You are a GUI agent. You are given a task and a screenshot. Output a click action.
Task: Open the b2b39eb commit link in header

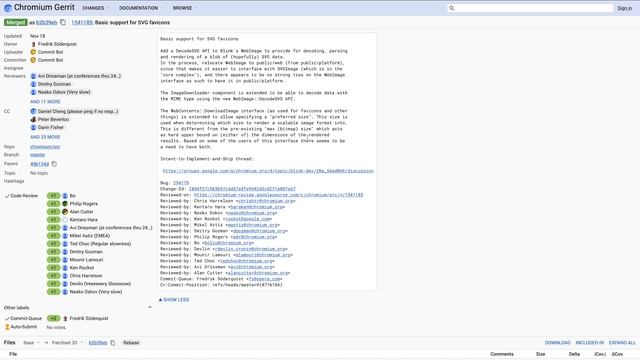47,22
